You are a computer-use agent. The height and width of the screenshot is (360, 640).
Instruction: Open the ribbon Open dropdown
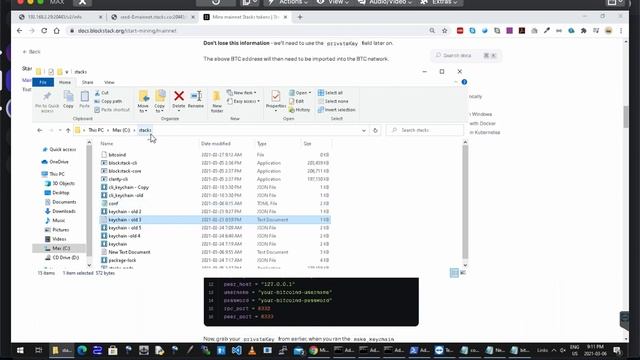(x=300, y=93)
